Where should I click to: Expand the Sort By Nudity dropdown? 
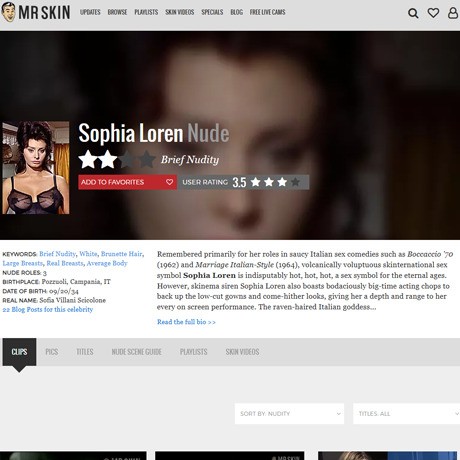(289, 414)
